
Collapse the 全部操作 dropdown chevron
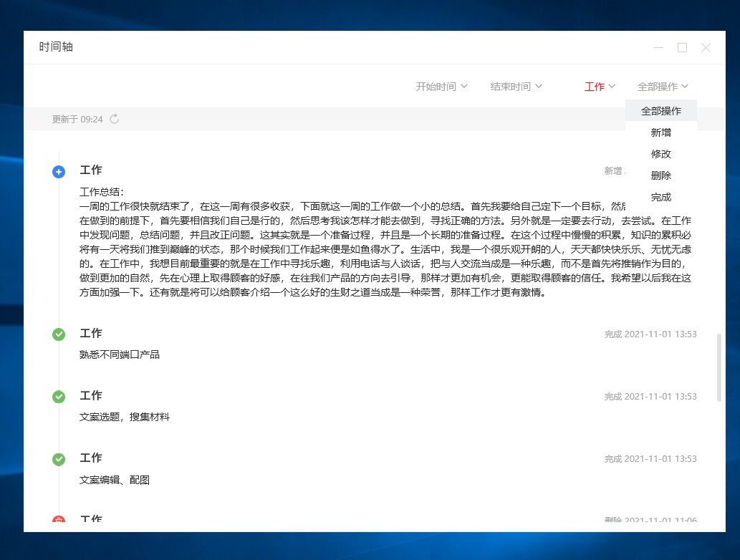tap(686, 86)
